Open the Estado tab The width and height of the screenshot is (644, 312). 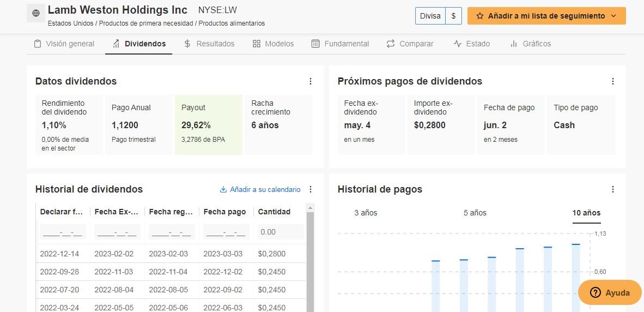471,44
